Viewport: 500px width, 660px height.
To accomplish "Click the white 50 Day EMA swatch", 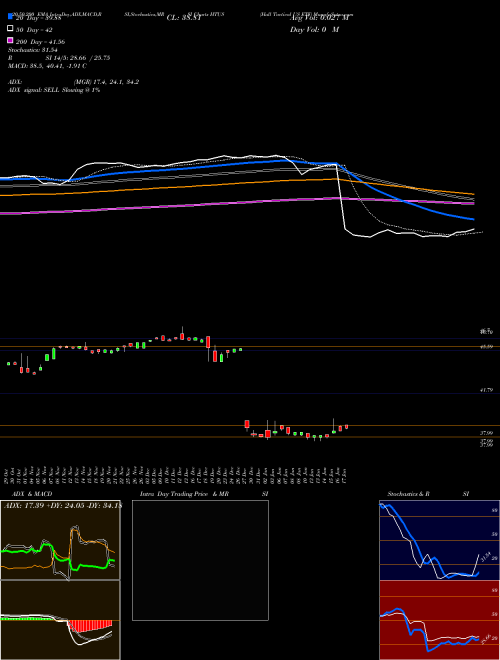I will tap(10, 28).
